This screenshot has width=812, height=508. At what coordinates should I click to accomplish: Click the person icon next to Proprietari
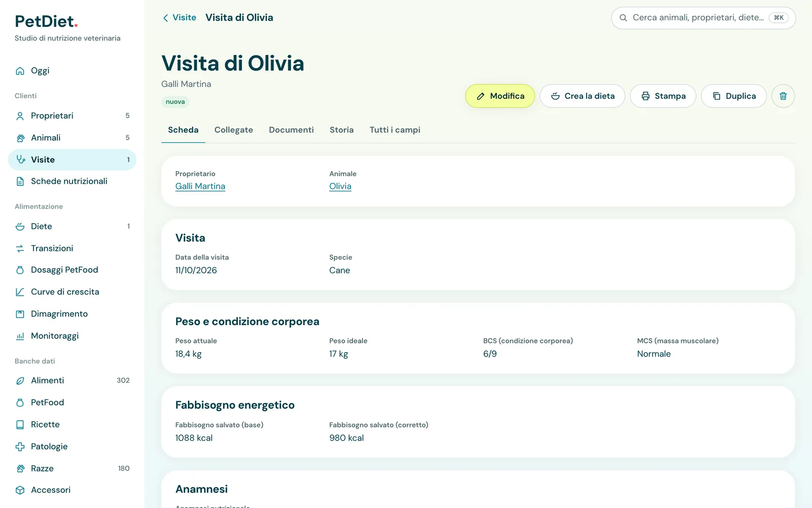tap(20, 116)
